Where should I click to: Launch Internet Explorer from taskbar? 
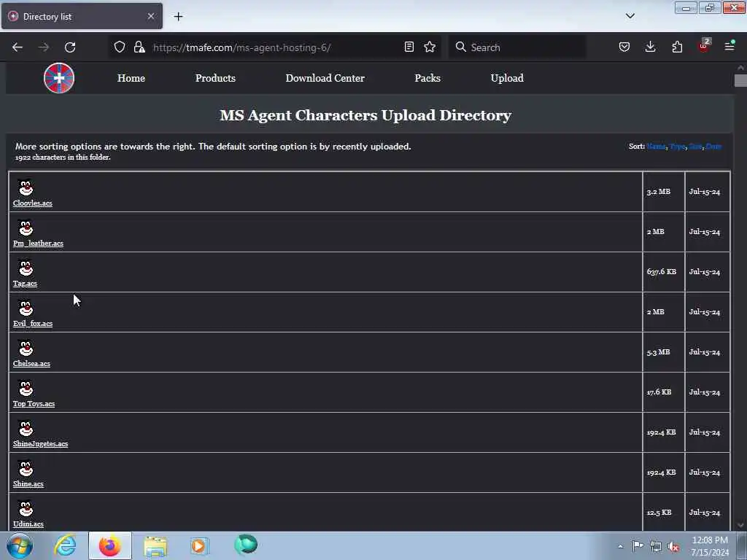[x=65, y=545]
